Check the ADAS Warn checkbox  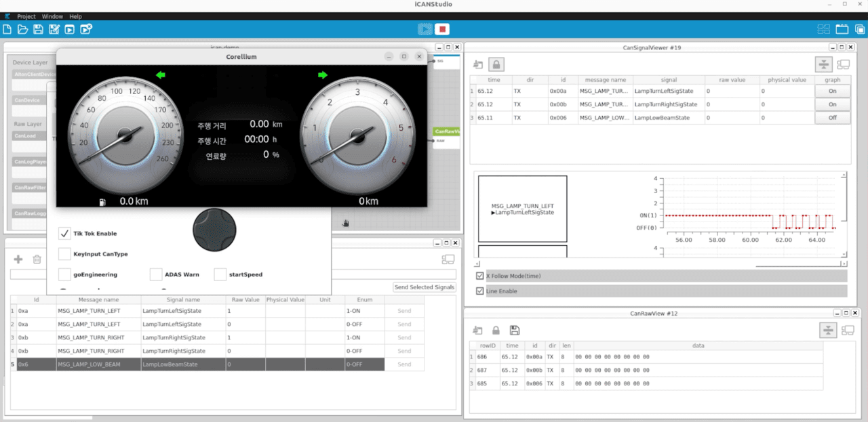[156, 274]
